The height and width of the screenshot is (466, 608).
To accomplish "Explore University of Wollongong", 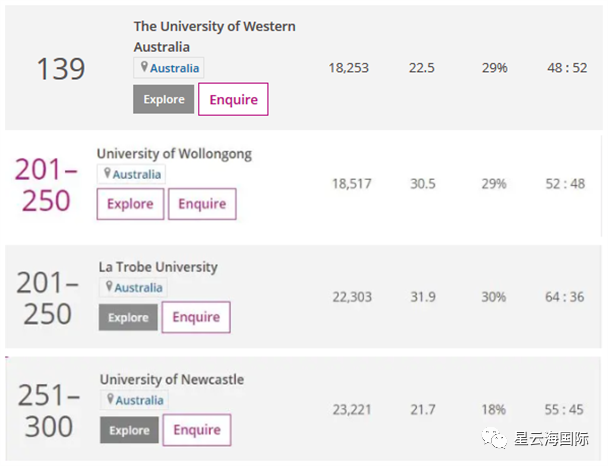I will click(130, 204).
